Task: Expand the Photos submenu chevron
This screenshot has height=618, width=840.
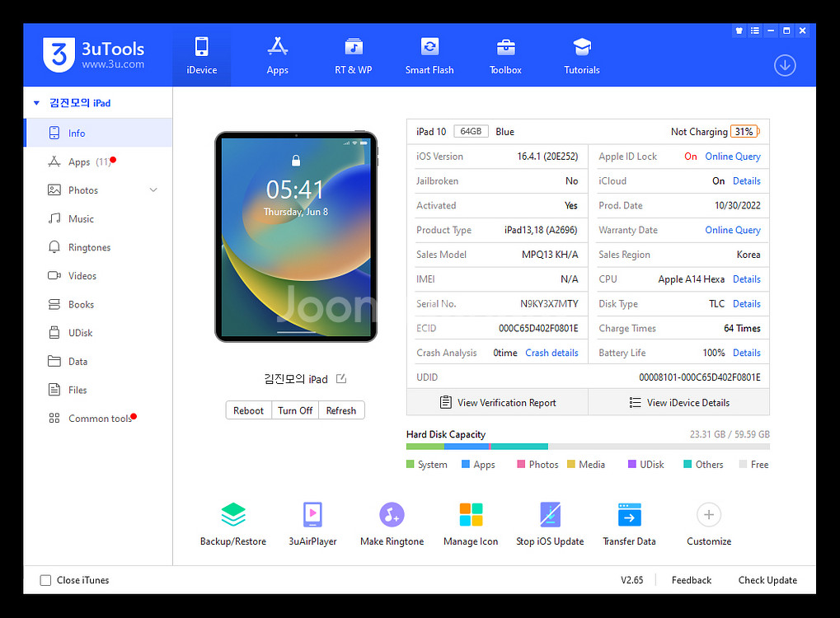Action: [x=153, y=190]
